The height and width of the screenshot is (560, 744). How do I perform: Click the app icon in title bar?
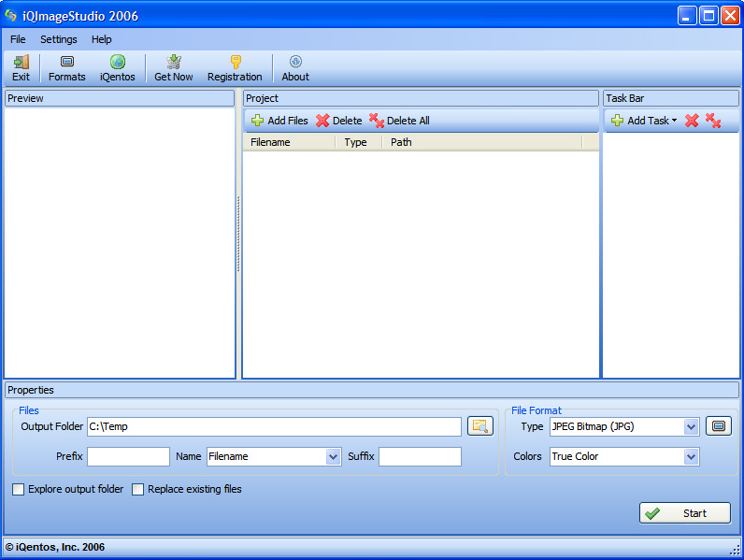click(x=10, y=16)
